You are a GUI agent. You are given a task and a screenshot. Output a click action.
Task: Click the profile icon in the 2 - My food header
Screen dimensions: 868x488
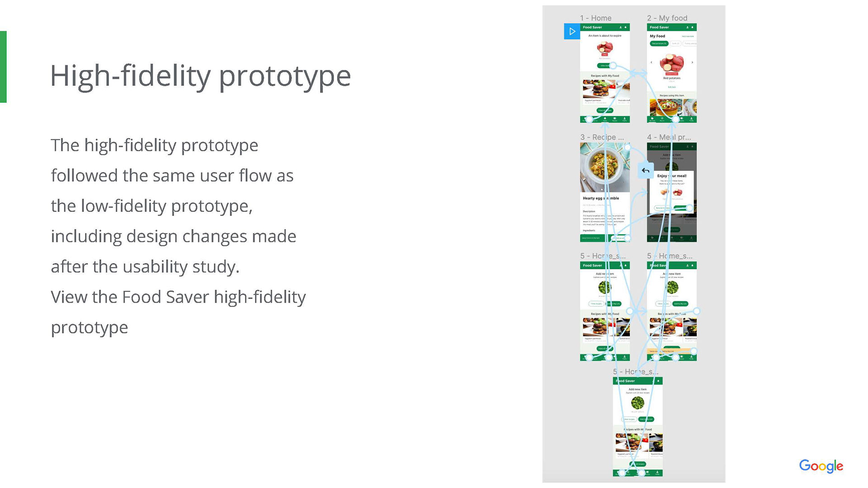coord(687,27)
